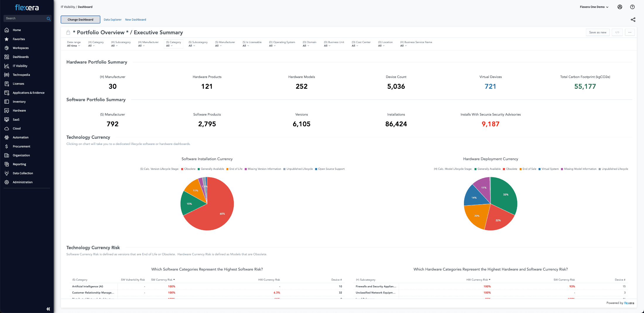Open the Flexera One Demo organization dropdown
This screenshot has width=644, height=313.
[594, 7]
